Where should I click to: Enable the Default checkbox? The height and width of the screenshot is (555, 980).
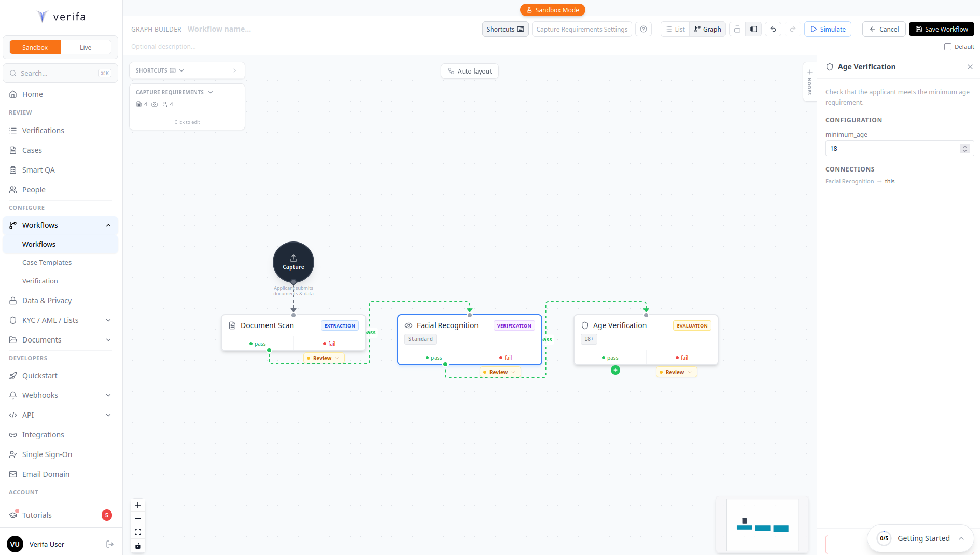[x=948, y=47]
